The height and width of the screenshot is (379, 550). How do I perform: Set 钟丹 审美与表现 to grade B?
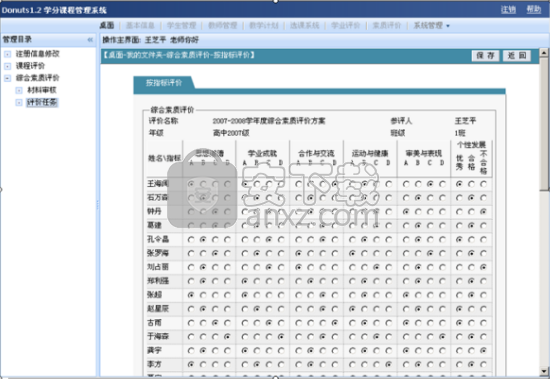(418, 212)
